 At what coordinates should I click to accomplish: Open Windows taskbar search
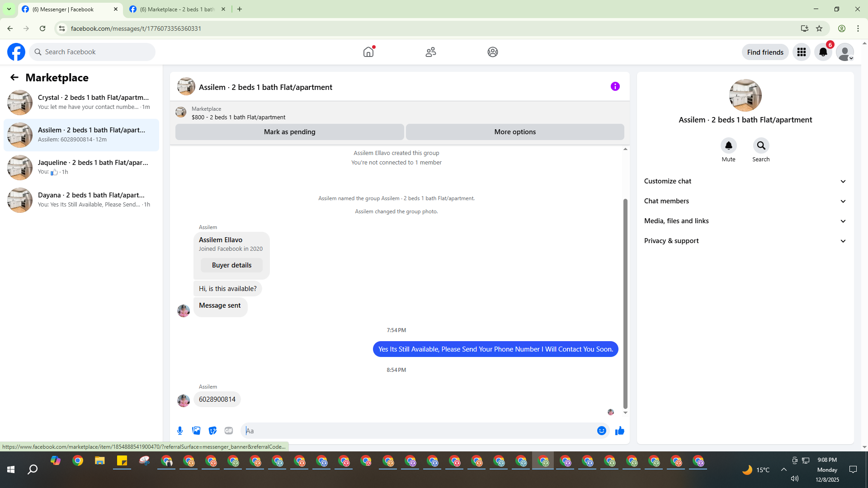(33, 470)
